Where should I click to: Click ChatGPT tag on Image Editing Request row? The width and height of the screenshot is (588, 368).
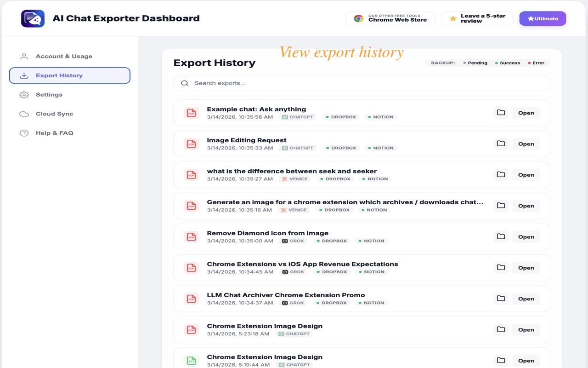pos(298,148)
